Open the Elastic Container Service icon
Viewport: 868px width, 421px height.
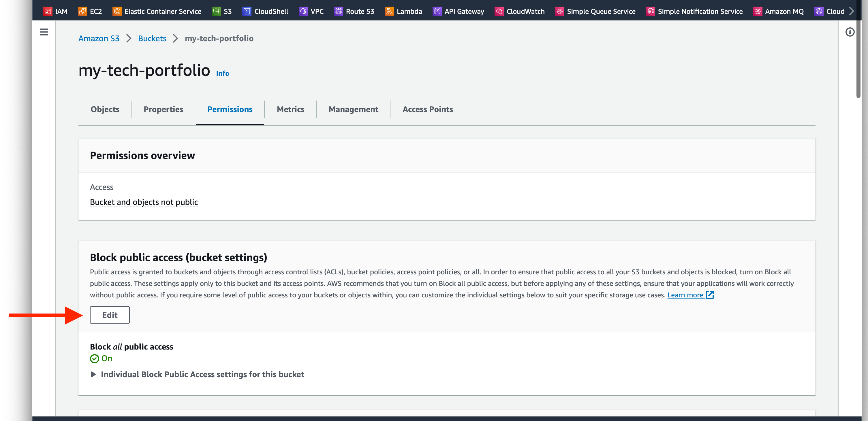[x=117, y=11]
